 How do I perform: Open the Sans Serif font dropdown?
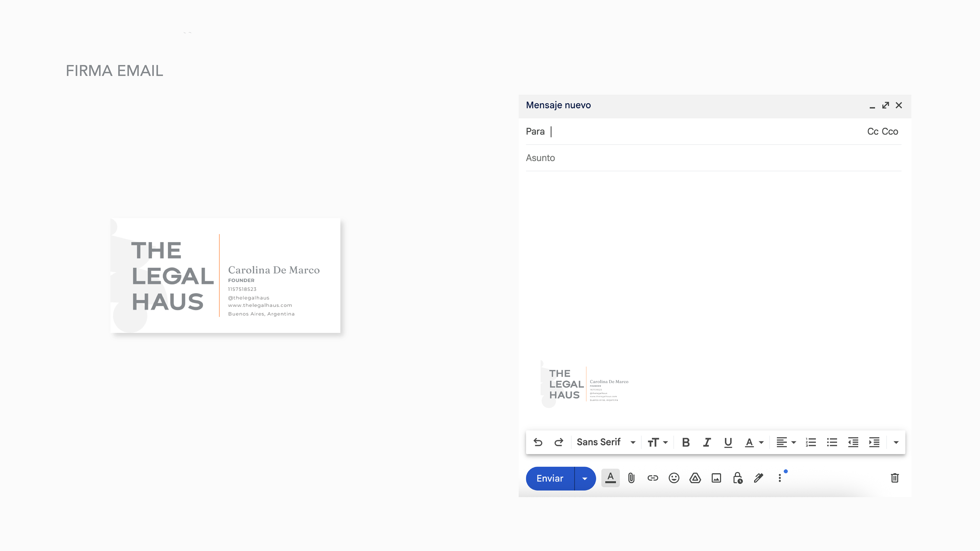tap(606, 442)
